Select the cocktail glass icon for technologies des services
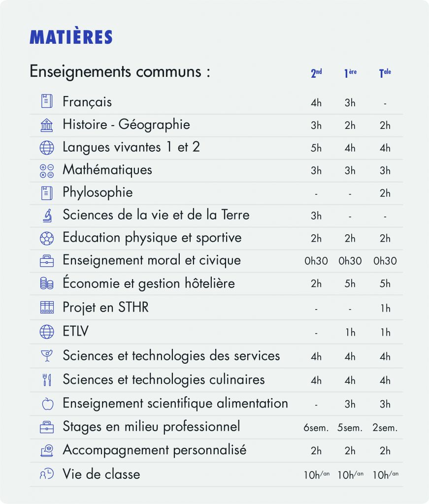Image resolution: width=429 pixels, height=504 pixels. point(46,356)
